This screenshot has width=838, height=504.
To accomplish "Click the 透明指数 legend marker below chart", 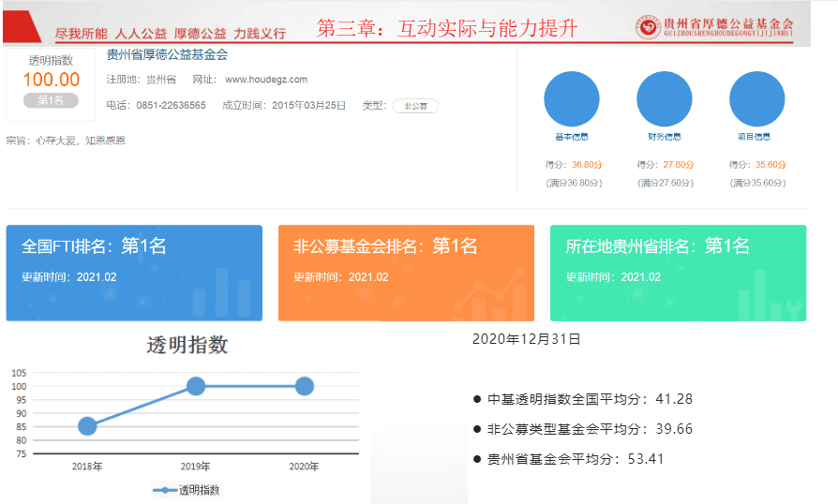I will (x=165, y=489).
